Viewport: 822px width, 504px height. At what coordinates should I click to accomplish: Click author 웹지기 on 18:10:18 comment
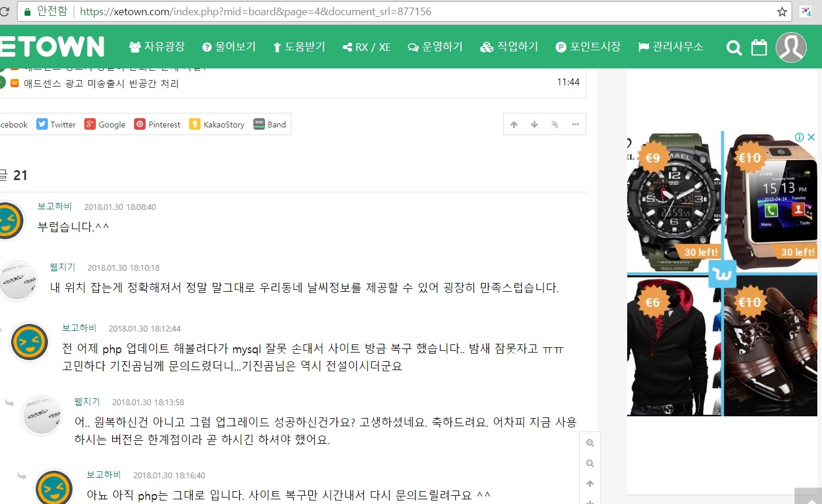click(63, 267)
